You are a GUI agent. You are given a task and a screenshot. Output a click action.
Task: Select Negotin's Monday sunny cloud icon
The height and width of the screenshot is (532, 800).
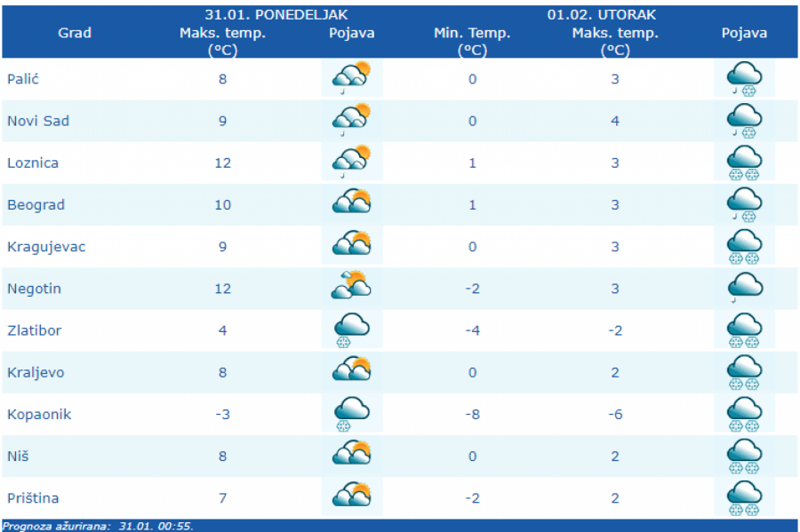351,288
